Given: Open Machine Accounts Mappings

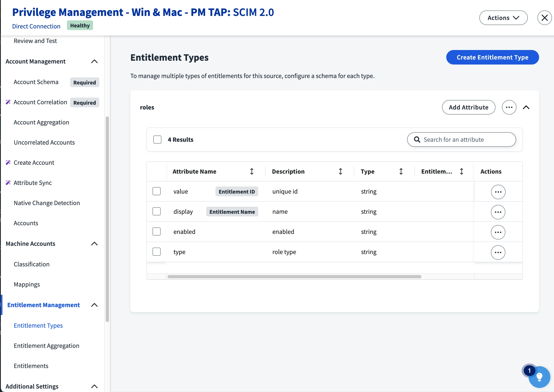Looking at the screenshot, I should pos(27,285).
